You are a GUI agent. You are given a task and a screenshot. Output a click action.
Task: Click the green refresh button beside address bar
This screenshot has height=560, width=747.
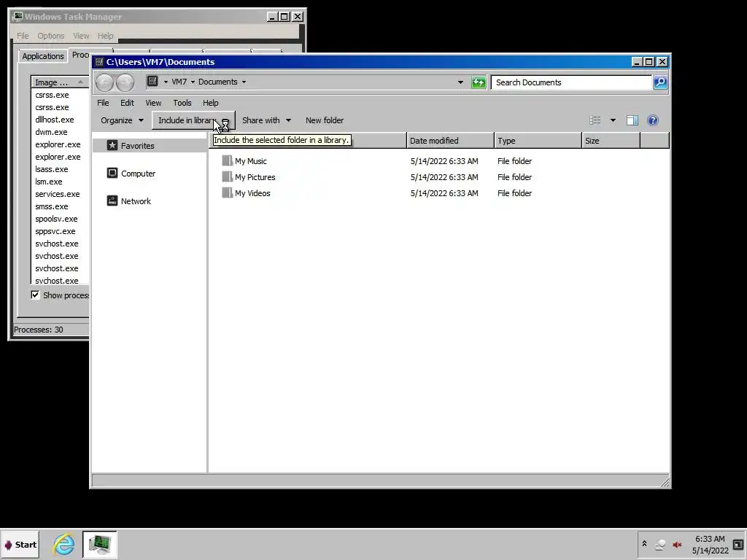[x=479, y=82]
